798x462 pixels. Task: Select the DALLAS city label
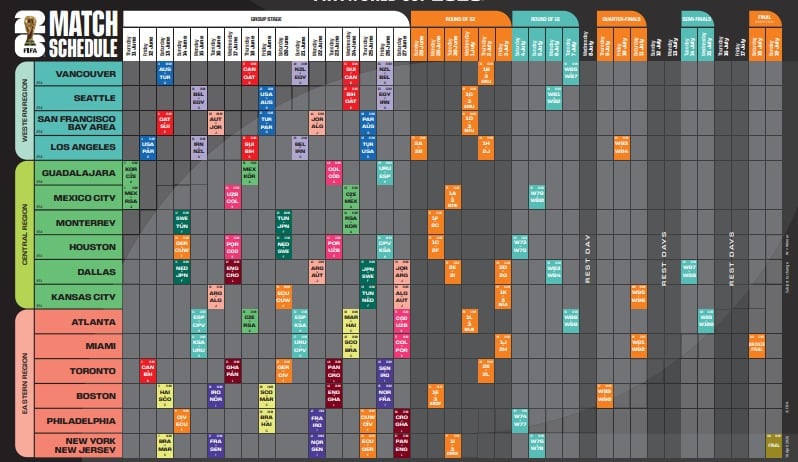click(78, 272)
